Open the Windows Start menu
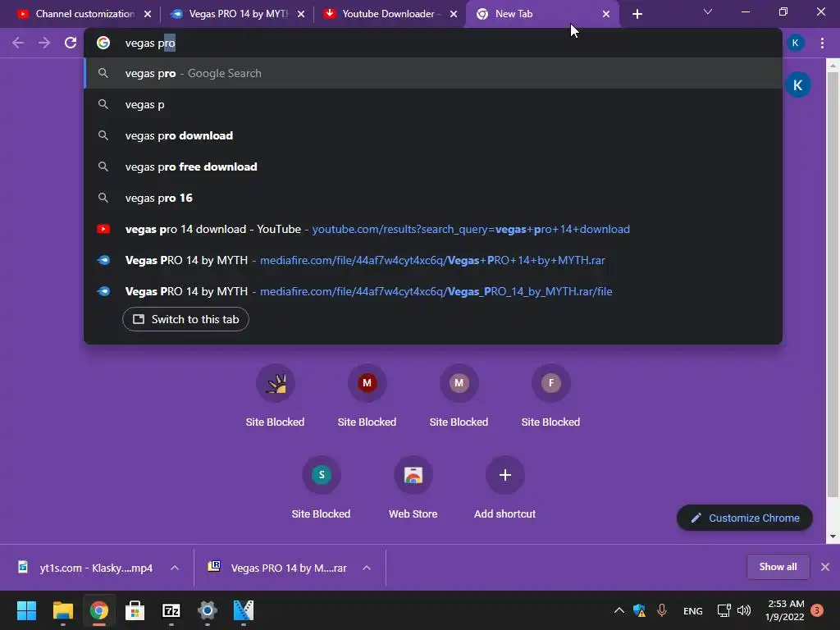This screenshot has height=630, width=840. pos(26,610)
